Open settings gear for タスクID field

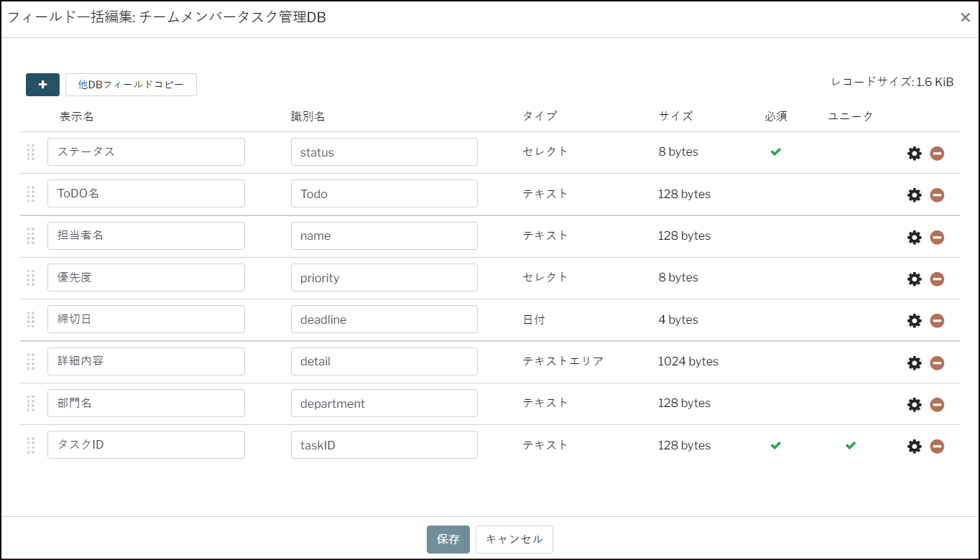pos(914,447)
